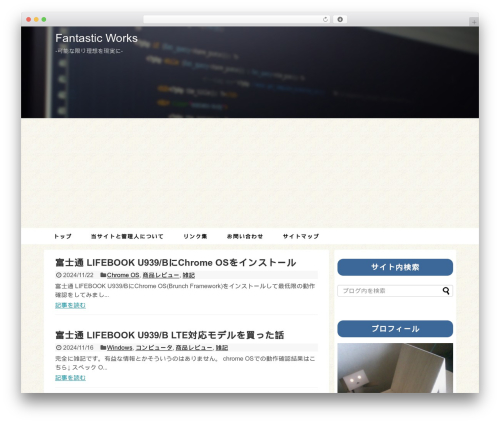Click the clock icon next to 2024/11/16
This screenshot has height=423, width=500.
(x=59, y=348)
